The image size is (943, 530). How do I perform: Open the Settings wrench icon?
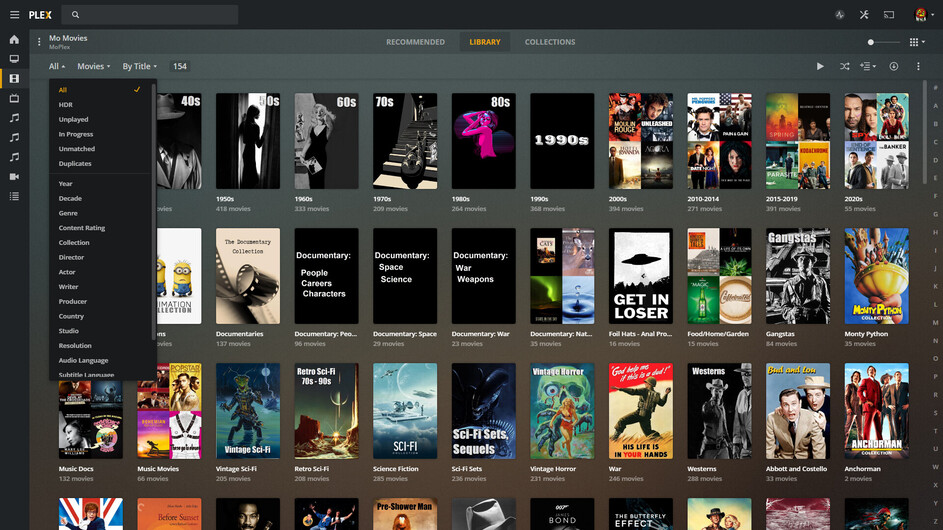coord(864,14)
